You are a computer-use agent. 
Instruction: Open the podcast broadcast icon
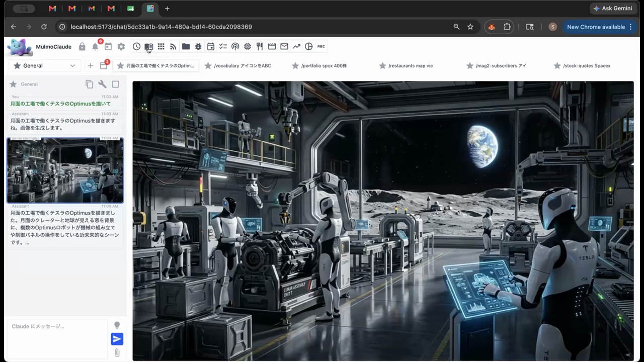coord(235,47)
